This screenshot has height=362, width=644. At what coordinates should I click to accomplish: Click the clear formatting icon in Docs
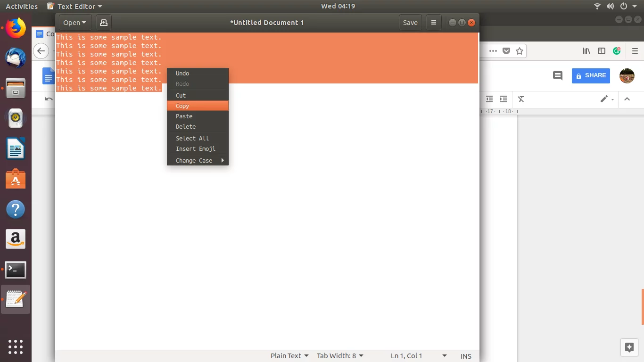tap(521, 99)
